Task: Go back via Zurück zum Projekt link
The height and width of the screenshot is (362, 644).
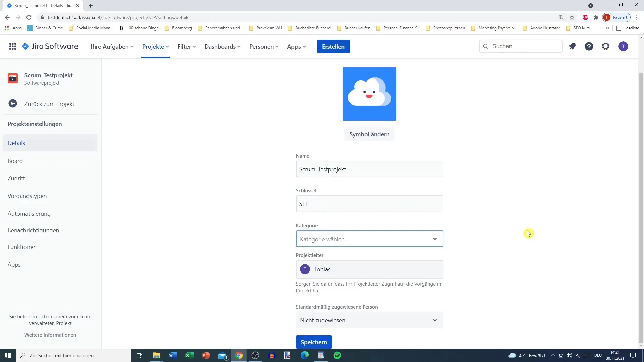Action: [49, 104]
